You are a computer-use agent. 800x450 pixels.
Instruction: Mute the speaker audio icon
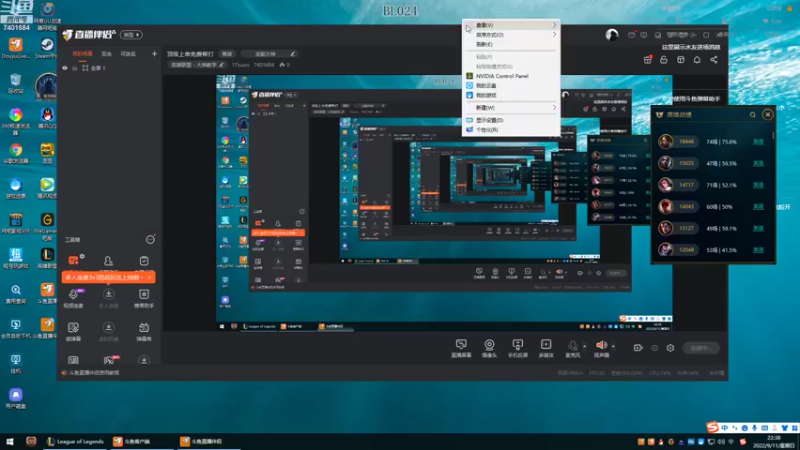tap(602, 345)
